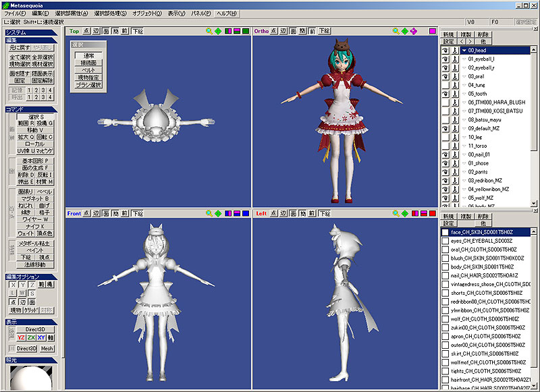Click the split blue-magenta icon in Front view
540x392 pixels.
227,213
